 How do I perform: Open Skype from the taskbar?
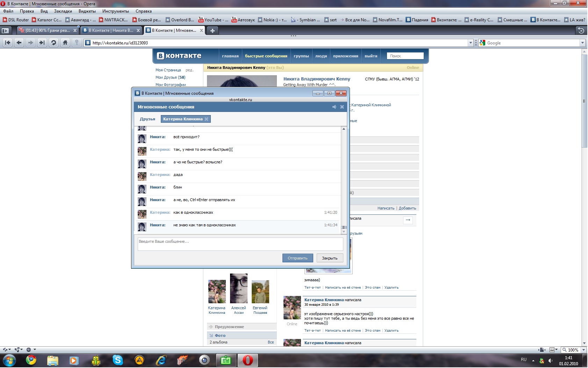[x=118, y=360]
